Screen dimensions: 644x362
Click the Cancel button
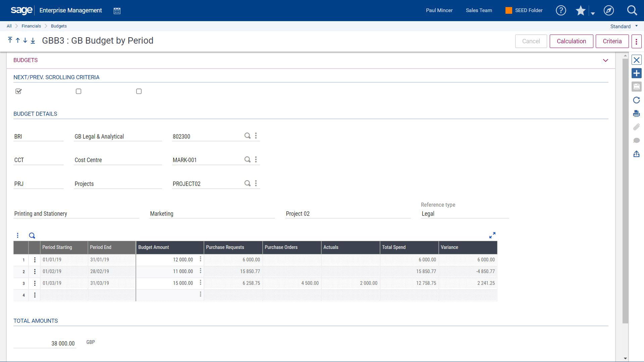(x=531, y=41)
